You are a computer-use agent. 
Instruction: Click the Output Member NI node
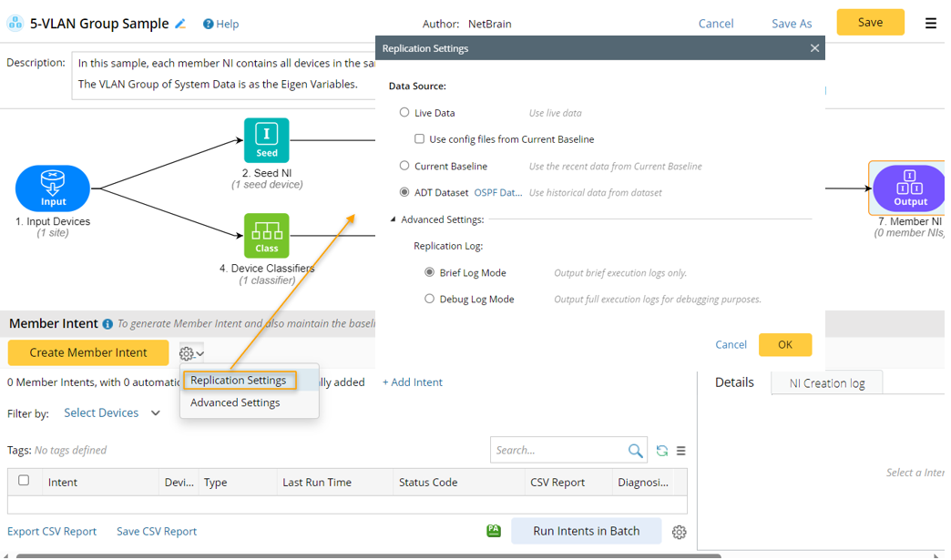pos(908,188)
